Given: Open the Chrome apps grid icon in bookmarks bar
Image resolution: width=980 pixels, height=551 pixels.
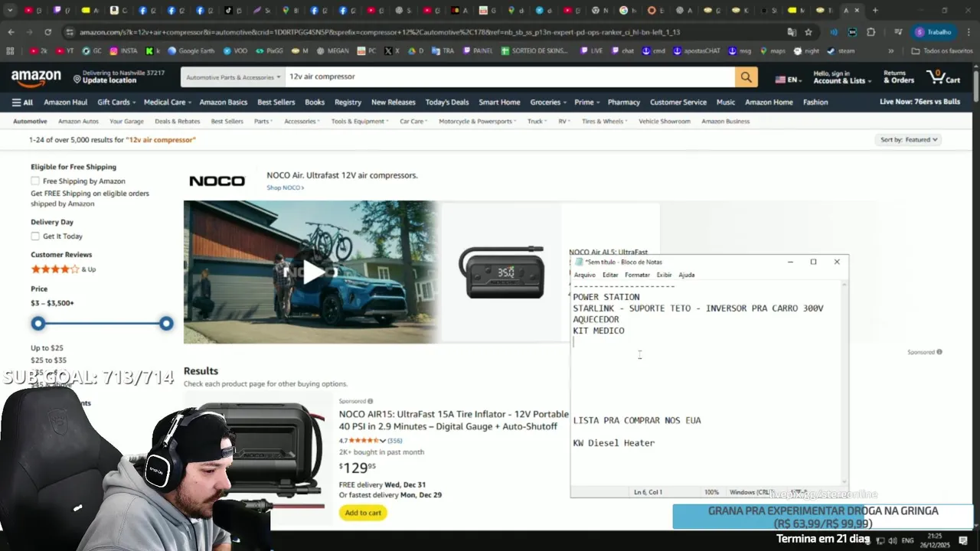Looking at the screenshot, I should tap(10, 51).
